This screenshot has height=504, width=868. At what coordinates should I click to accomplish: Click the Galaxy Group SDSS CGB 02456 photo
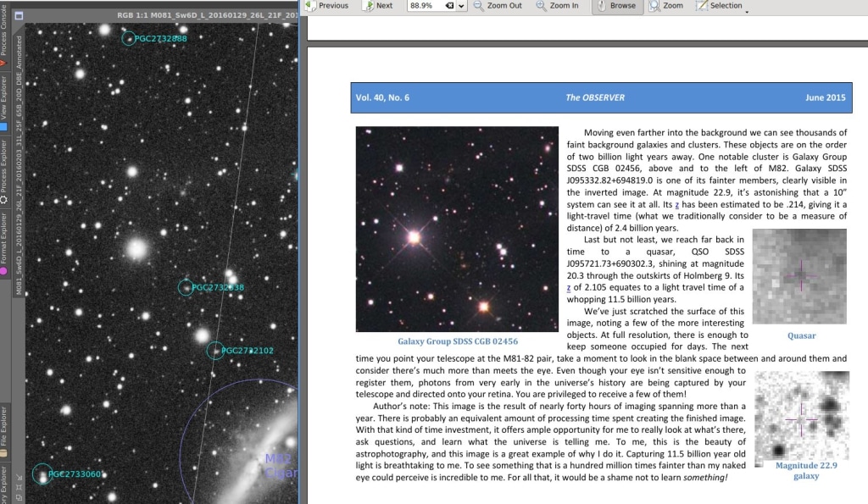click(457, 229)
